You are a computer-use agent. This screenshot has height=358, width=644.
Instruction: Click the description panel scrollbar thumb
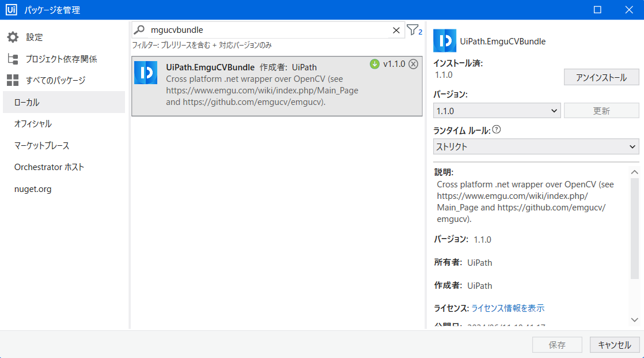(x=635, y=228)
